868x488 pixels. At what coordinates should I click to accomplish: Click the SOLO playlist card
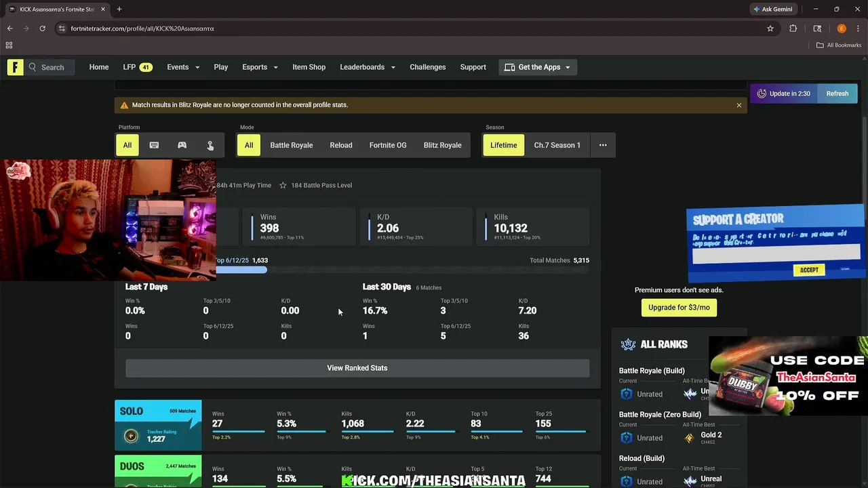click(x=158, y=425)
